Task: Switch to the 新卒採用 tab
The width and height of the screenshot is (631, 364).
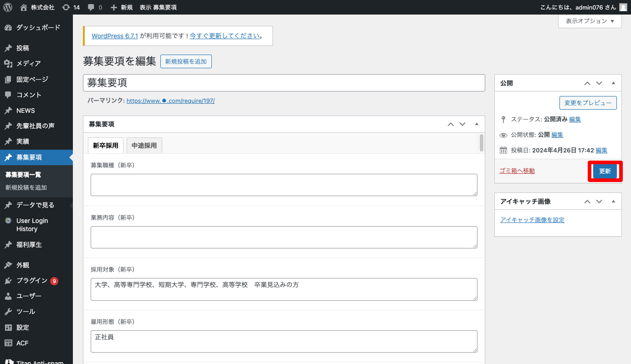Action: tap(106, 146)
